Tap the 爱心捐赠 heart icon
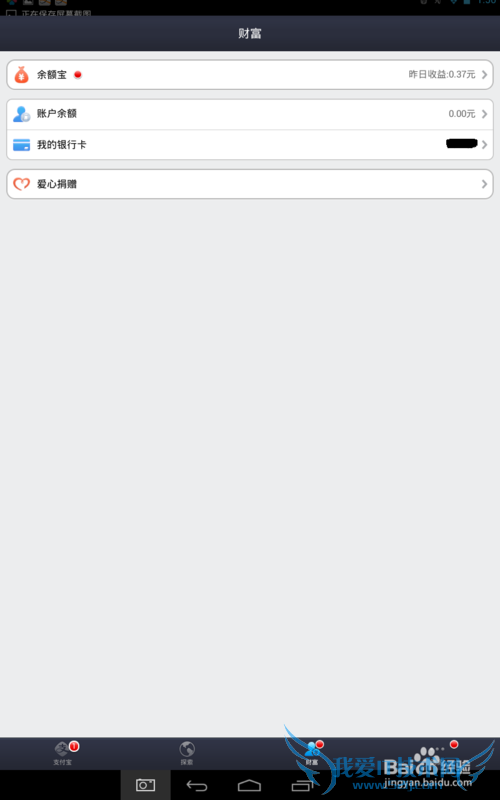Screen dimensions: 500x800 21,184
